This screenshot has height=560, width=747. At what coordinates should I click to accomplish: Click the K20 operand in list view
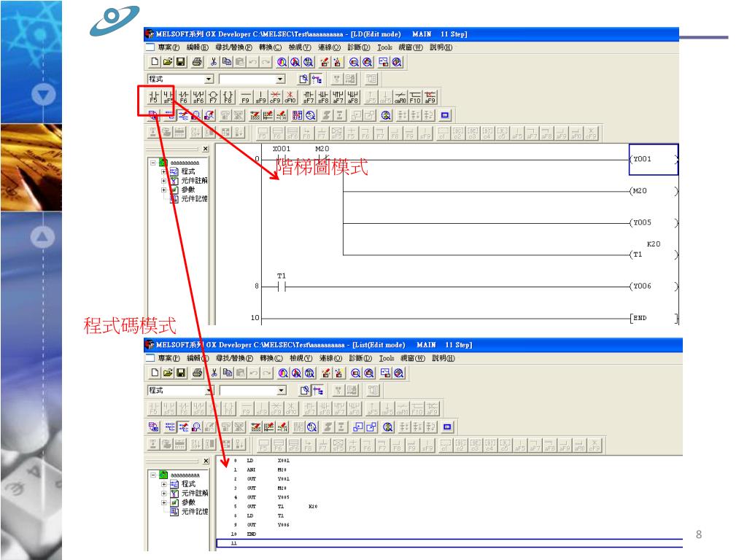click(x=312, y=506)
